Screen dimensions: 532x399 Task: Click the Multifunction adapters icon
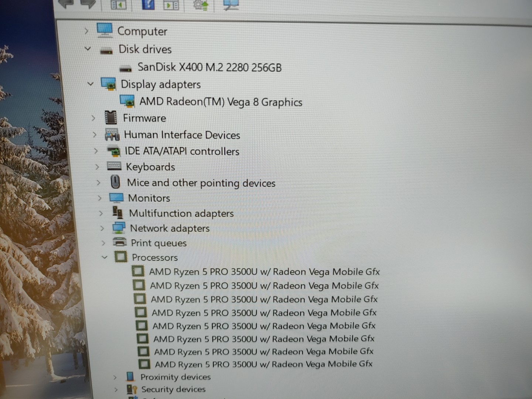(117, 212)
